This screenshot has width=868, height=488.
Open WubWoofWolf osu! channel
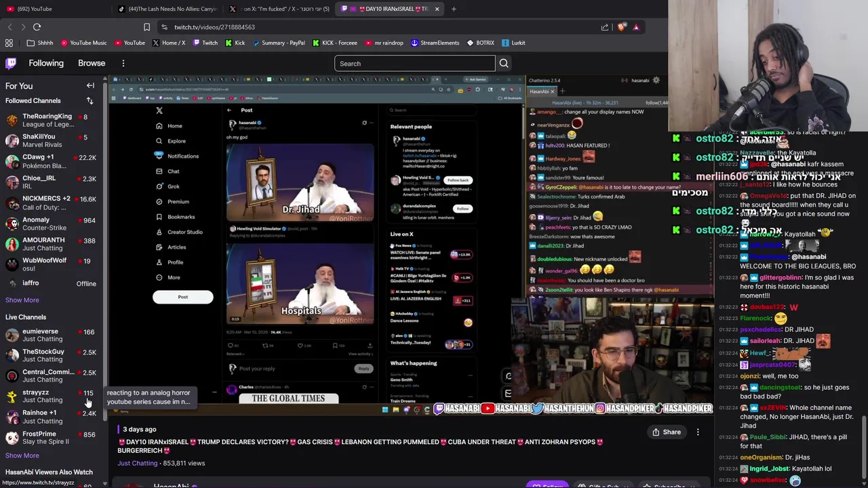tap(51, 264)
